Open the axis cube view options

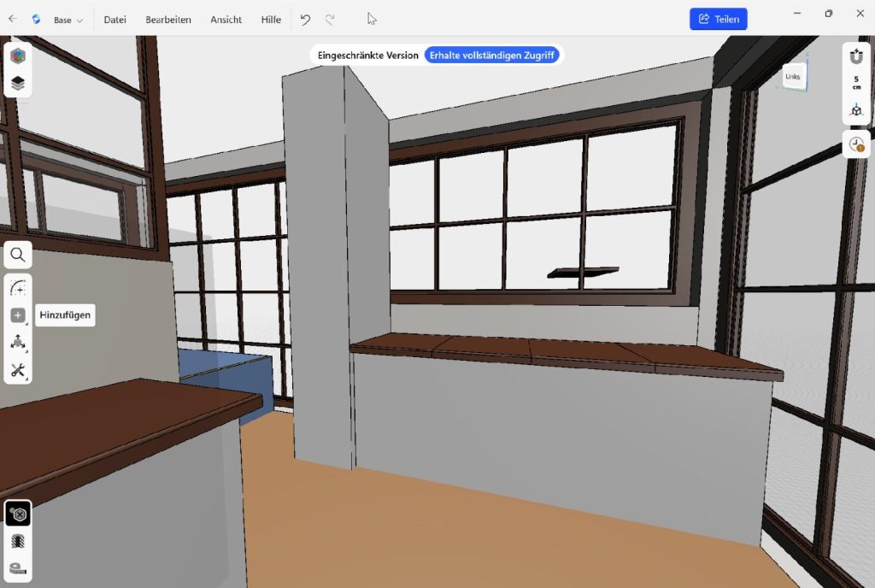tap(856, 109)
